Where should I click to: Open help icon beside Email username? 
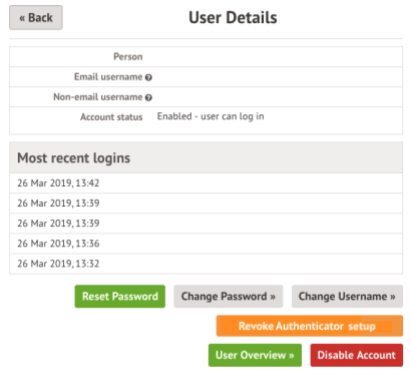[x=149, y=77]
